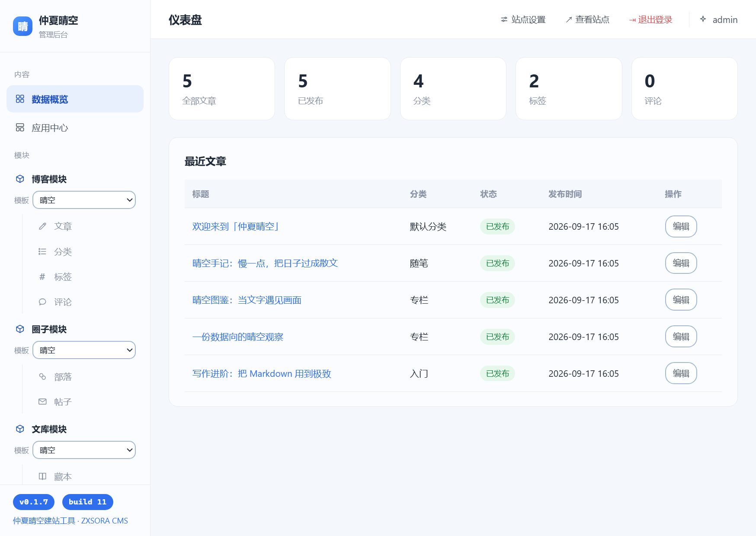This screenshot has height=536, width=756.
Task: Click the 已发布 badge in 晴空手记 row
Action: (x=497, y=263)
